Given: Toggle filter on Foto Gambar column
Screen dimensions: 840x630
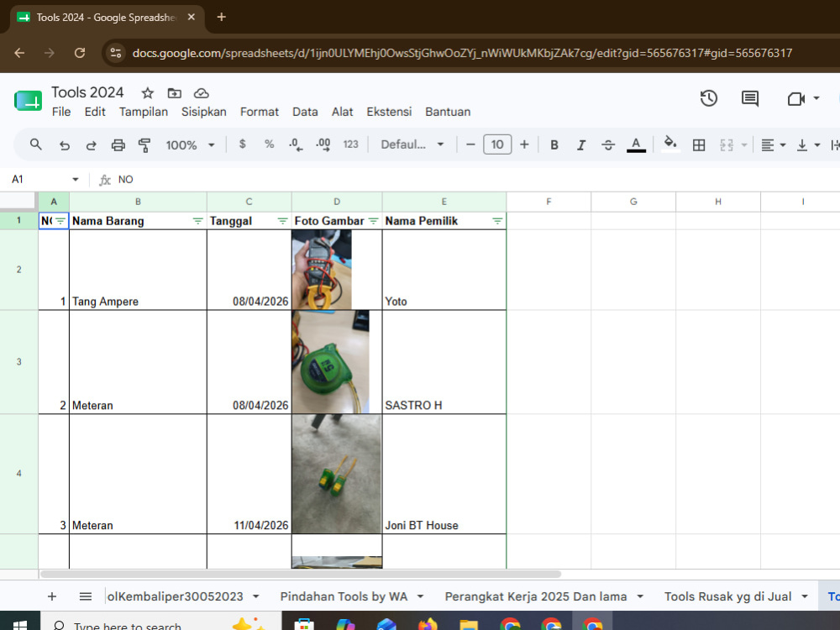Looking at the screenshot, I should tap(374, 221).
